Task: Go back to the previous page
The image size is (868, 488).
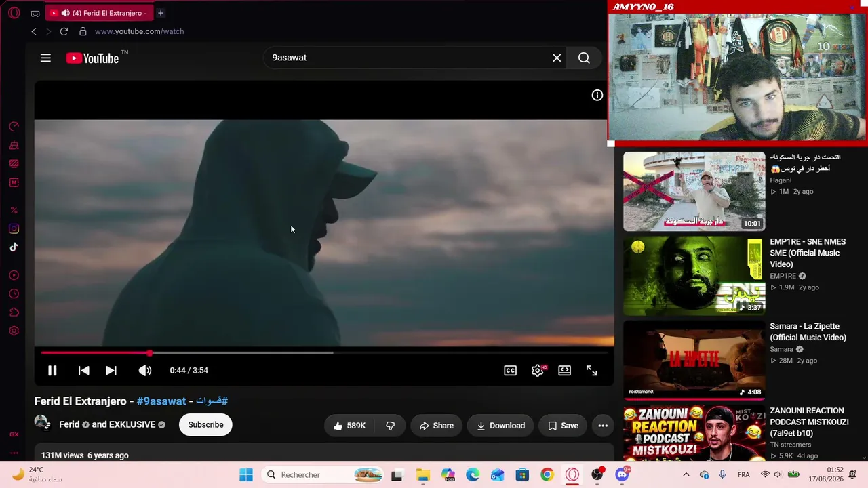Action: click(34, 31)
